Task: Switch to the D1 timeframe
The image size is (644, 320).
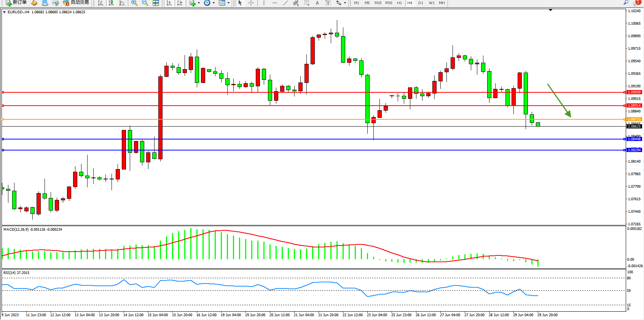Action: pos(421,3)
